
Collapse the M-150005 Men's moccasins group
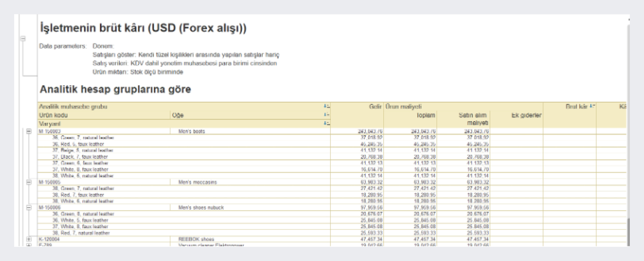pyautogui.click(x=29, y=182)
